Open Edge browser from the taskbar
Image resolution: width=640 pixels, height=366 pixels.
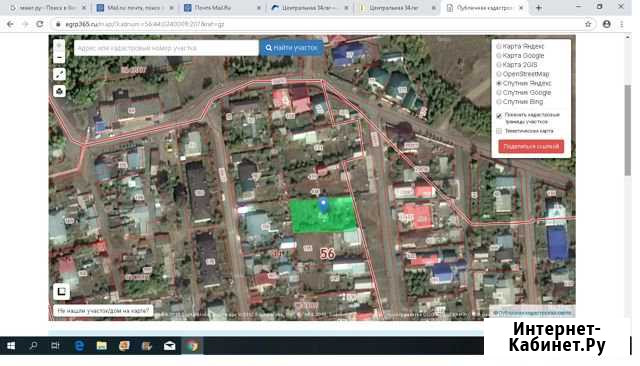(x=79, y=346)
